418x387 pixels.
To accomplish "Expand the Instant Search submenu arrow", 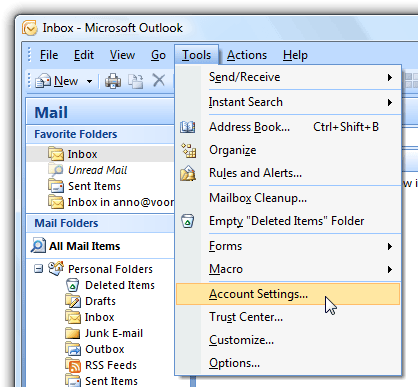I will [390, 102].
